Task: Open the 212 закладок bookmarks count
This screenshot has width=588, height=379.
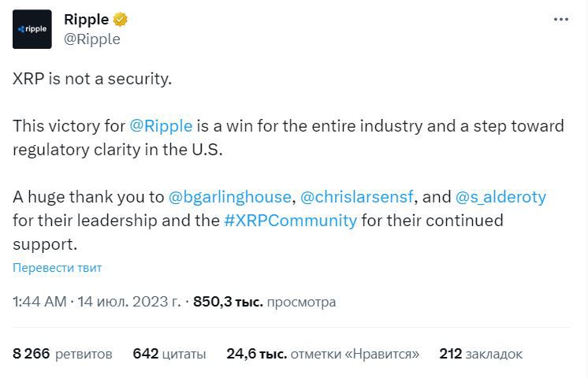Action: coord(481,354)
